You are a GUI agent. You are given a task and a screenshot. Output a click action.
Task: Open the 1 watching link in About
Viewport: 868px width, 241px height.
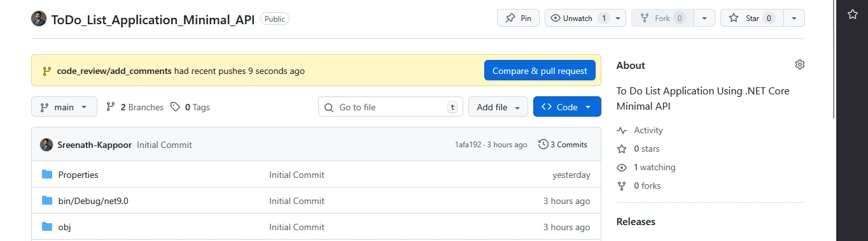click(x=647, y=167)
